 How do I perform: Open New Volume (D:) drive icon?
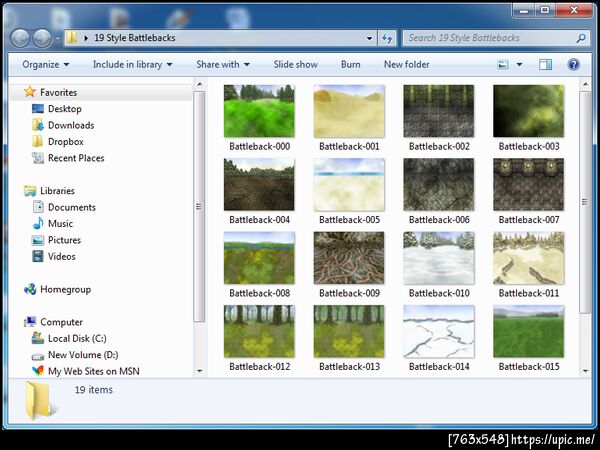pos(38,356)
